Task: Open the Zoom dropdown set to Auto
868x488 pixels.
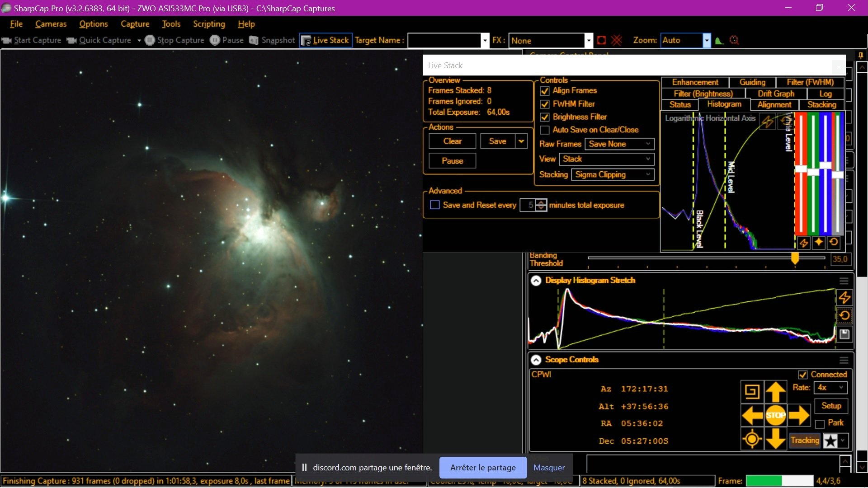Action: point(707,41)
